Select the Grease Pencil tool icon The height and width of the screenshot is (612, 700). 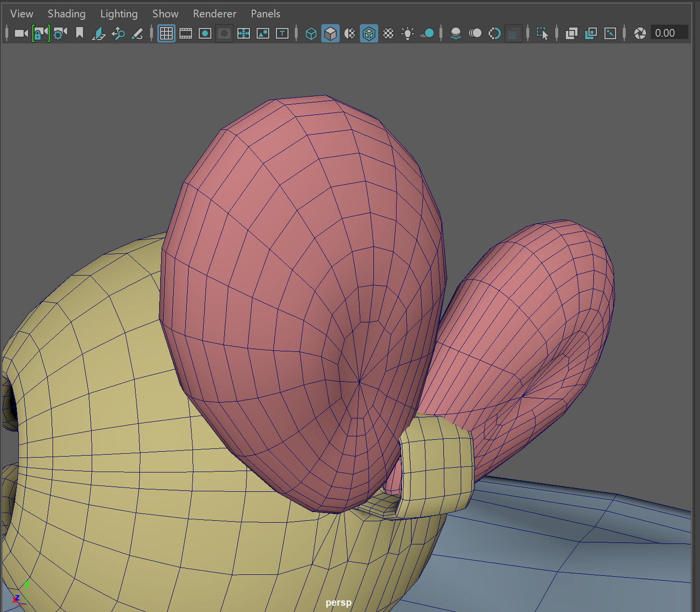(x=137, y=33)
